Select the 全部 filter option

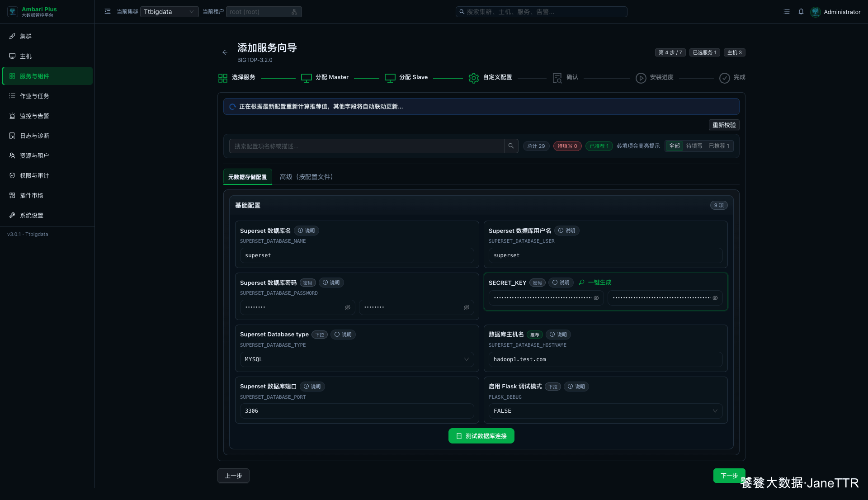pyautogui.click(x=675, y=146)
